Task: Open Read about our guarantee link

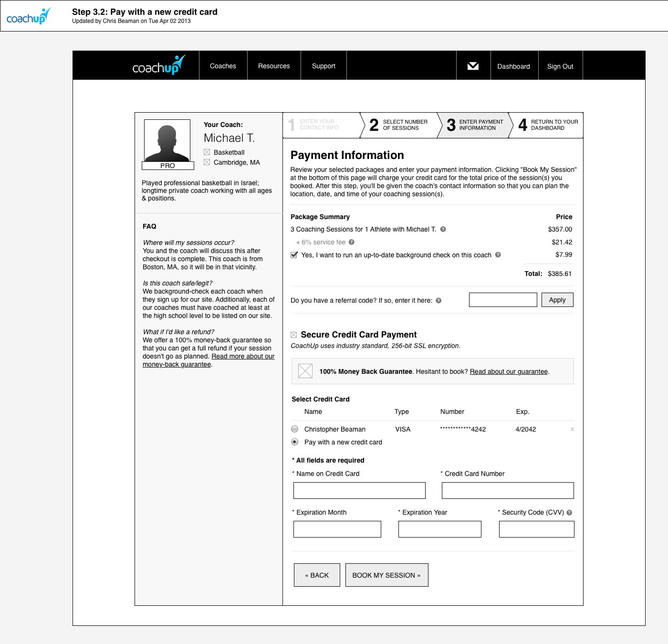Action: (x=509, y=371)
